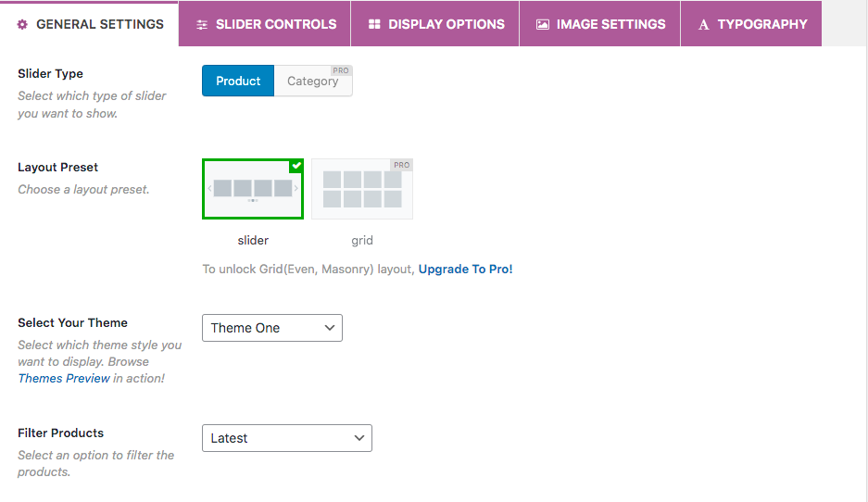Switch to Slider Controls tab
This screenshot has width=868, height=502.
[x=265, y=24]
